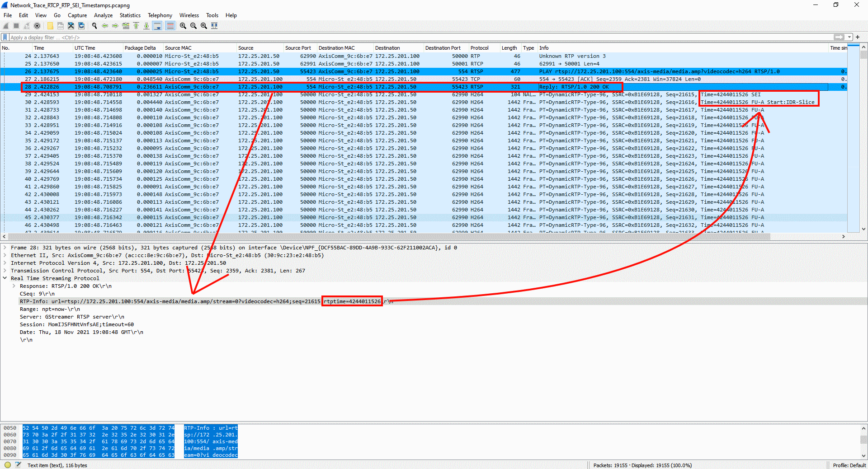Toggle packet list colorization
The image size is (868, 469).
(x=170, y=26)
